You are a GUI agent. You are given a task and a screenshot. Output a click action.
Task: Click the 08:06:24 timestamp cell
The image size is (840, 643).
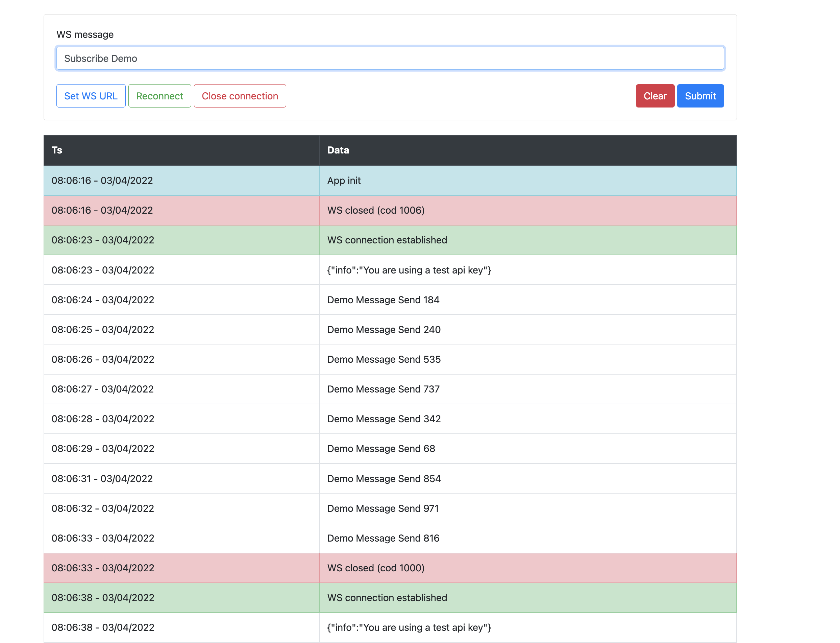pos(102,300)
